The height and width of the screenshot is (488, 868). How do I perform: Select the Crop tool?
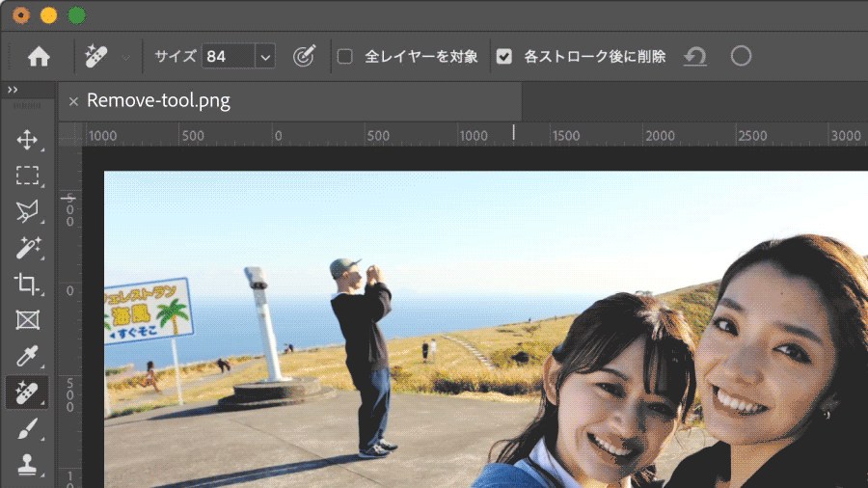(x=27, y=284)
